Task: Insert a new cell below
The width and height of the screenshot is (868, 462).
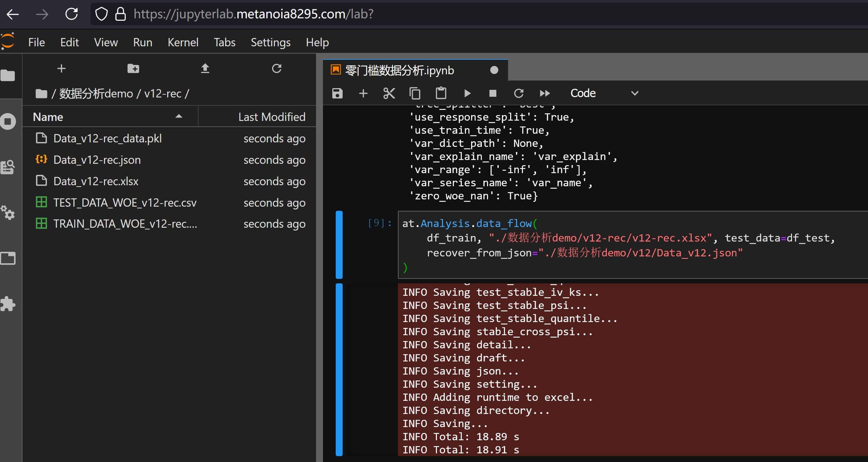Action: coord(363,93)
